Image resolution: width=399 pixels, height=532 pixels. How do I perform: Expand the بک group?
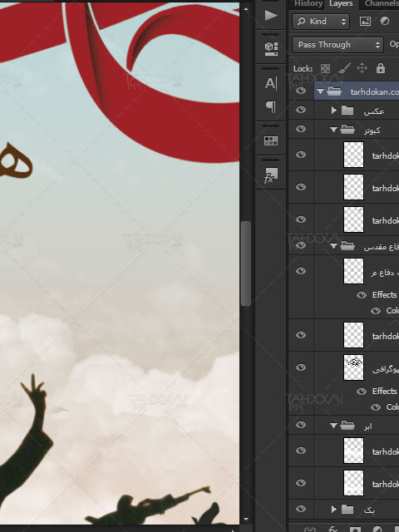(334, 509)
